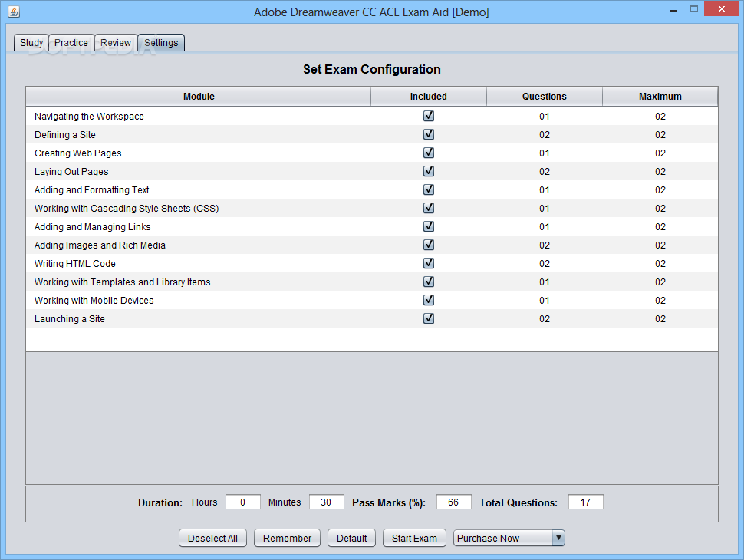Restore settings with Default button

tap(351, 539)
